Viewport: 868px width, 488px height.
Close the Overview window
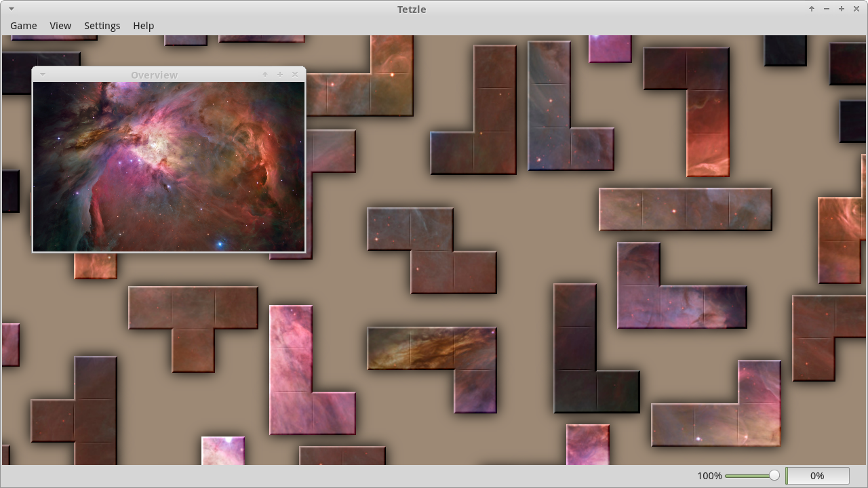[294, 75]
